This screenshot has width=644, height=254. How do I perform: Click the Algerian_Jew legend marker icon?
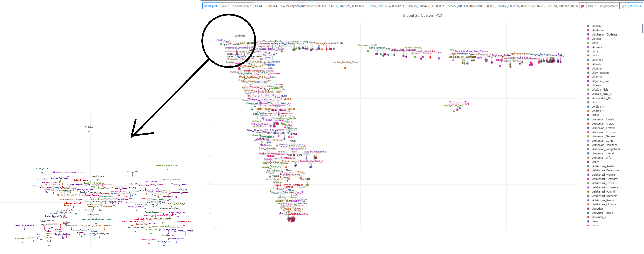[x=588, y=81]
